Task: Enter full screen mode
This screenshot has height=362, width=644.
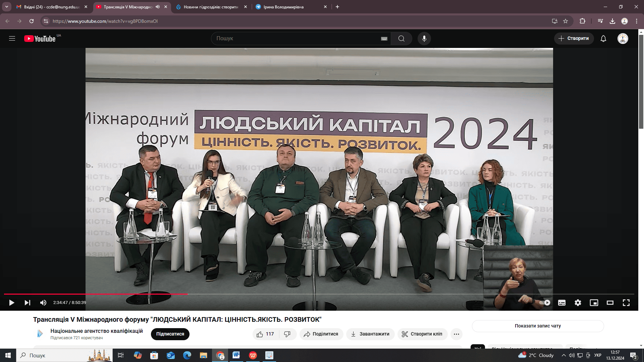Action: point(626,303)
